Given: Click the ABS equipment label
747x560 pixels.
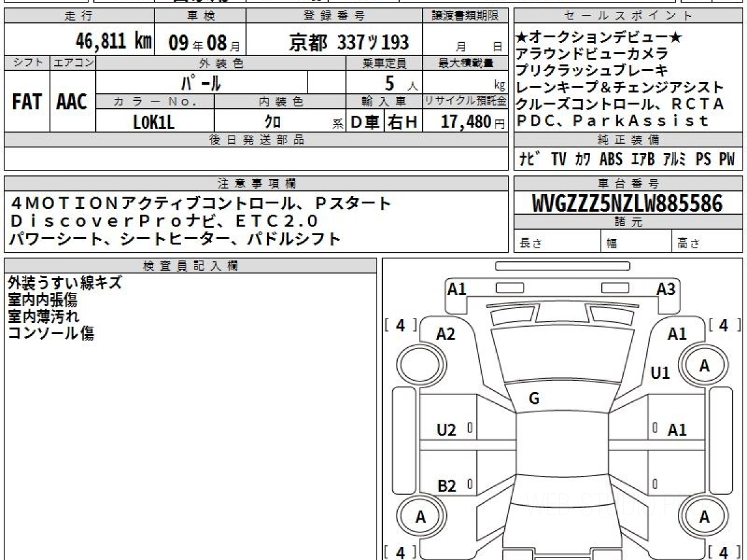Looking at the screenshot, I should click(x=611, y=159).
